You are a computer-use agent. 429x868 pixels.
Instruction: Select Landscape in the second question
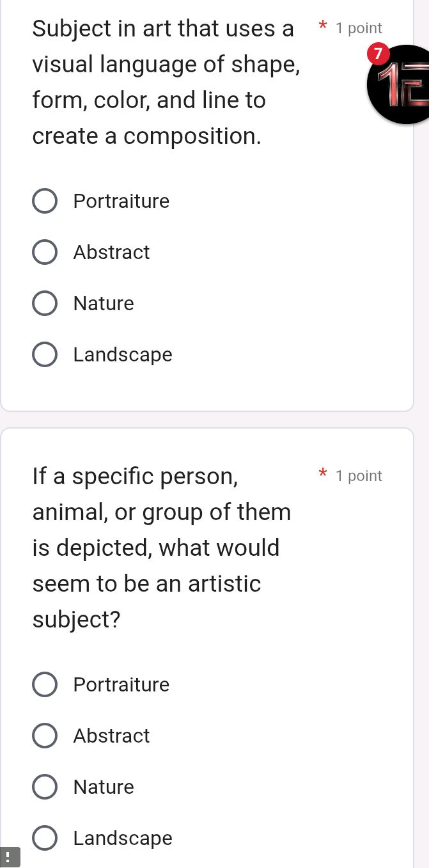tap(45, 838)
